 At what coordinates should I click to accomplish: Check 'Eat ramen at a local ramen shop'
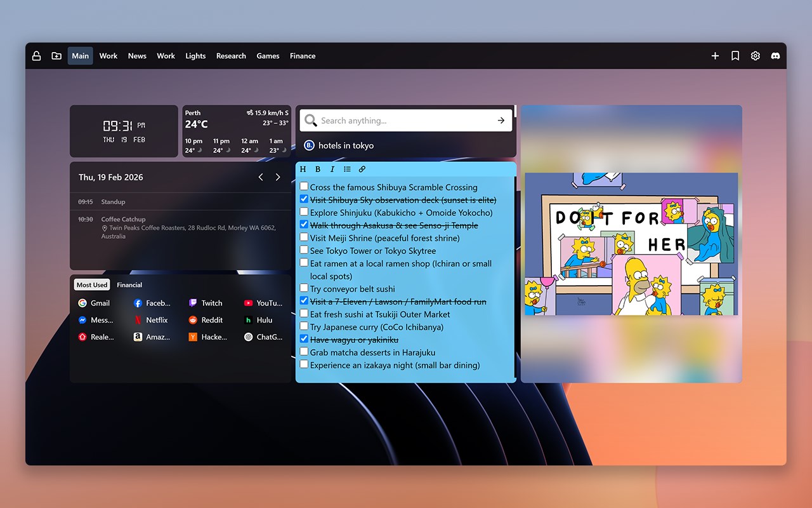(304, 263)
